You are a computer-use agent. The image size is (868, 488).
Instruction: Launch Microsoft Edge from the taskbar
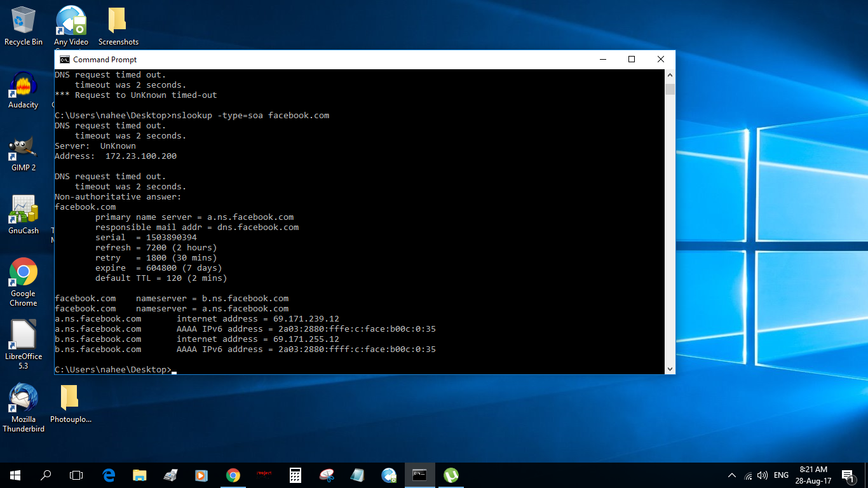click(x=109, y=475)
